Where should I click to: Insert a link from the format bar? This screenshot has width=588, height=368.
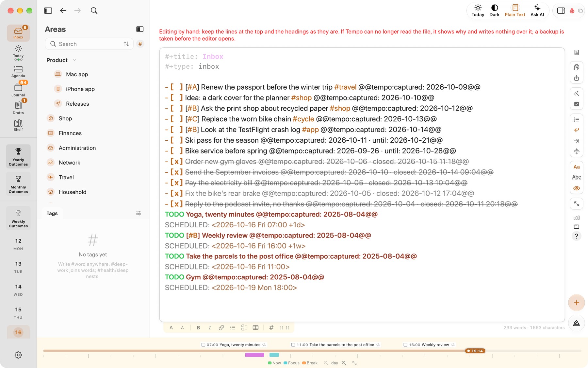coord(221,327)
